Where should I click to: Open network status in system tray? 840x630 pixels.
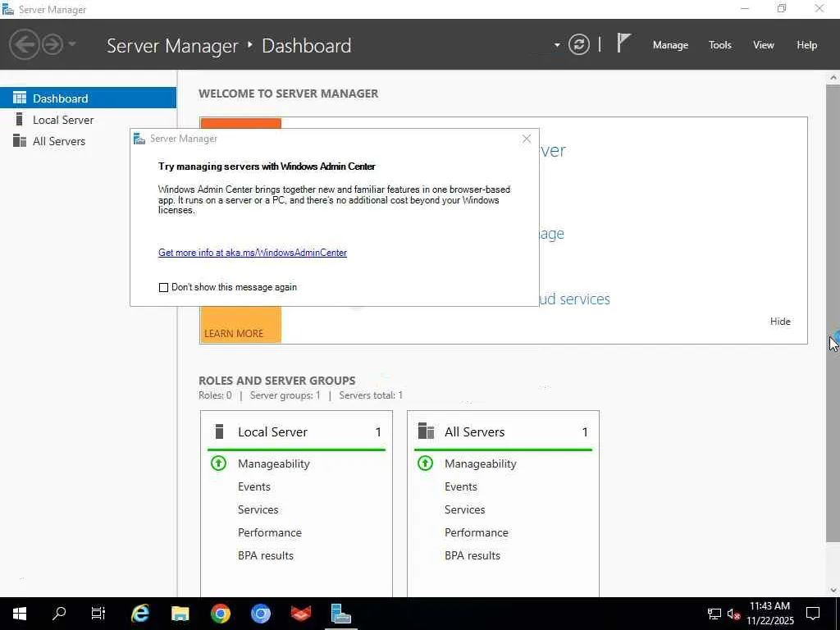714,614
